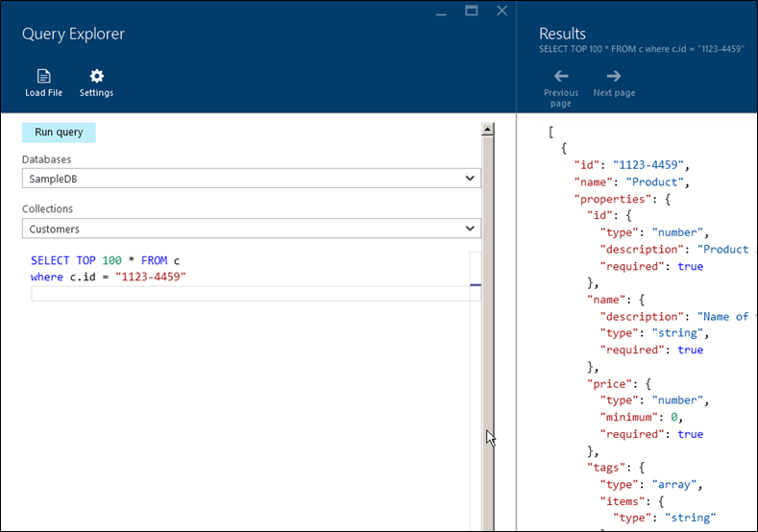Screen dimensions: 758x532
Task: Click the "properties" key in Results JSON
Action: click(x=613, y=199)
